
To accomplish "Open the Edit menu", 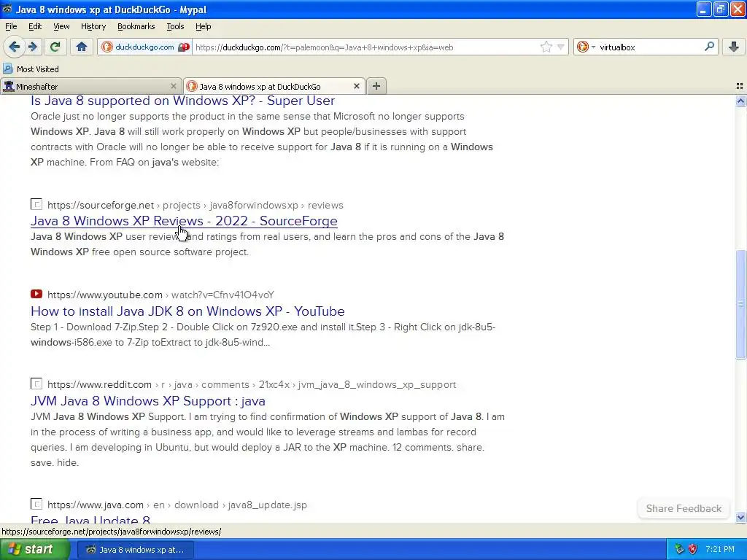I will 35,26.
